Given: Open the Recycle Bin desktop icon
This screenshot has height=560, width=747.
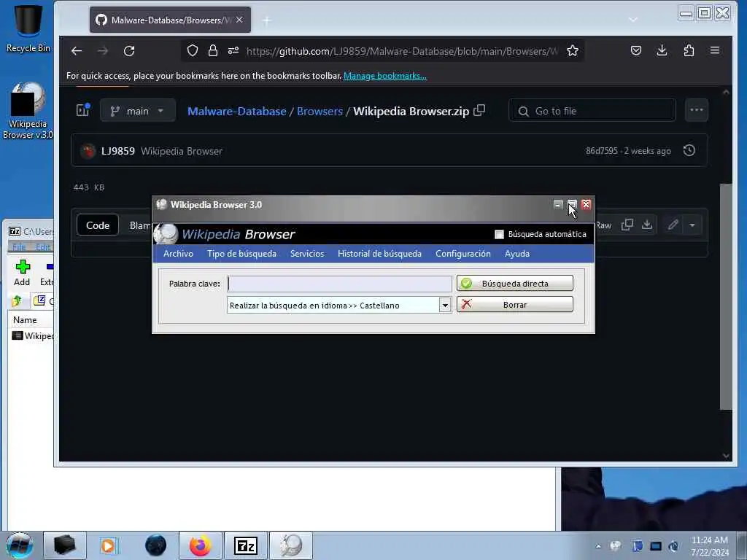Looking at the screenshot, I should tap(28, 28).
